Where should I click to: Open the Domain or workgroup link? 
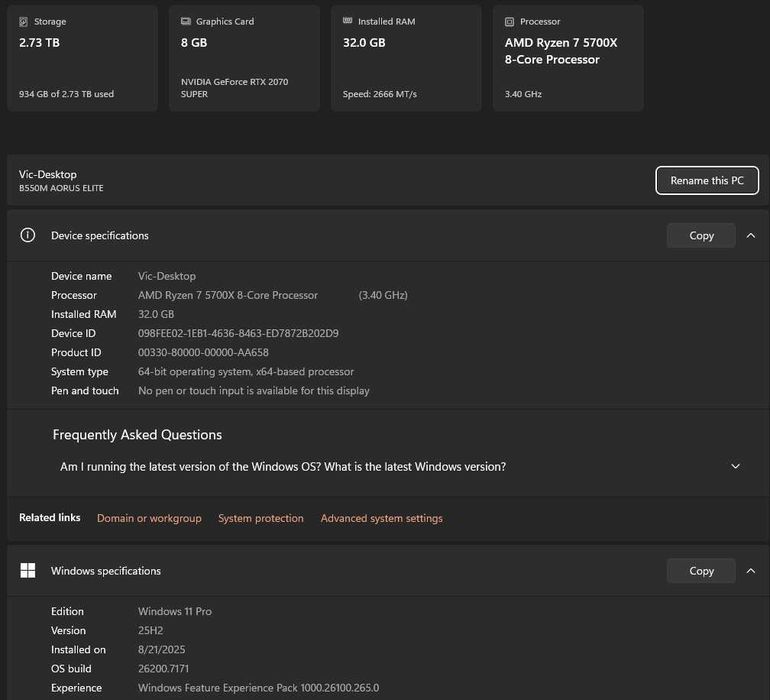tap(149, 518)
